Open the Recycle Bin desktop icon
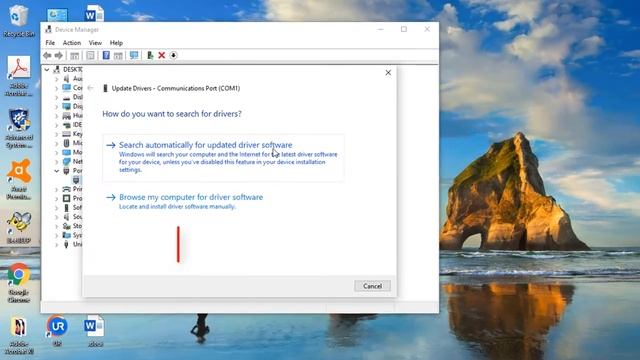Viewport: 640px width, 360px height. click(x=18, y=21)
